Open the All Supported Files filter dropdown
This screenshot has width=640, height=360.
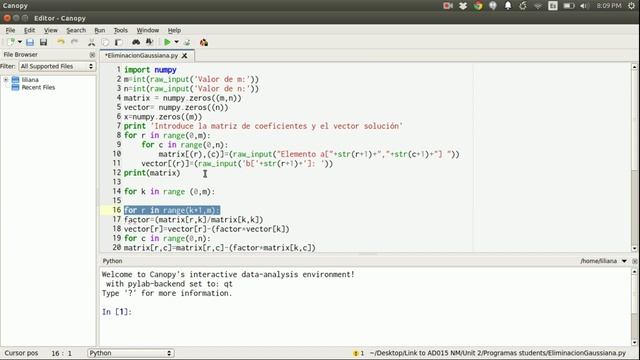point(57,66)
